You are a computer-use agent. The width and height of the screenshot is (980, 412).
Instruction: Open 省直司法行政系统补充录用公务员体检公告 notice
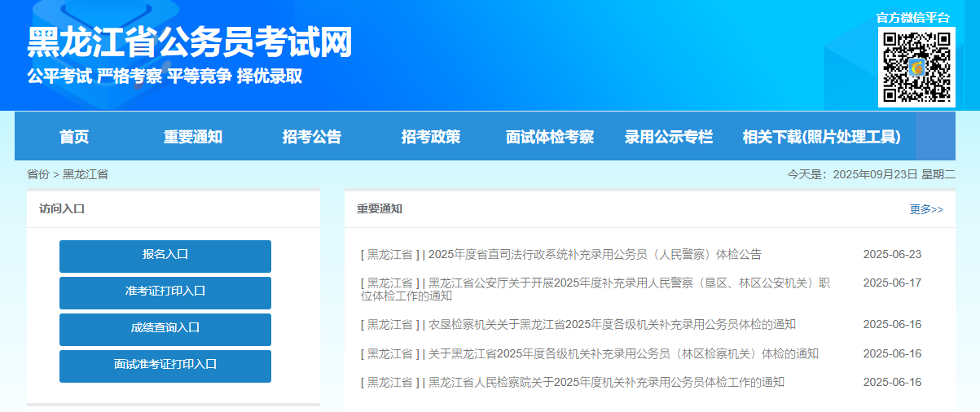(595, 254)
